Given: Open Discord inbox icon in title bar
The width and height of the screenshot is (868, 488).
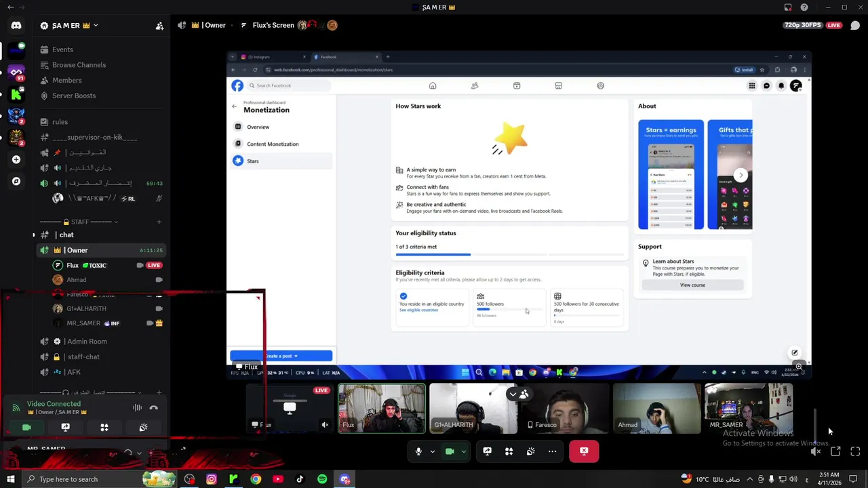Looking at the screenshot, I should [x=788, y=7].
